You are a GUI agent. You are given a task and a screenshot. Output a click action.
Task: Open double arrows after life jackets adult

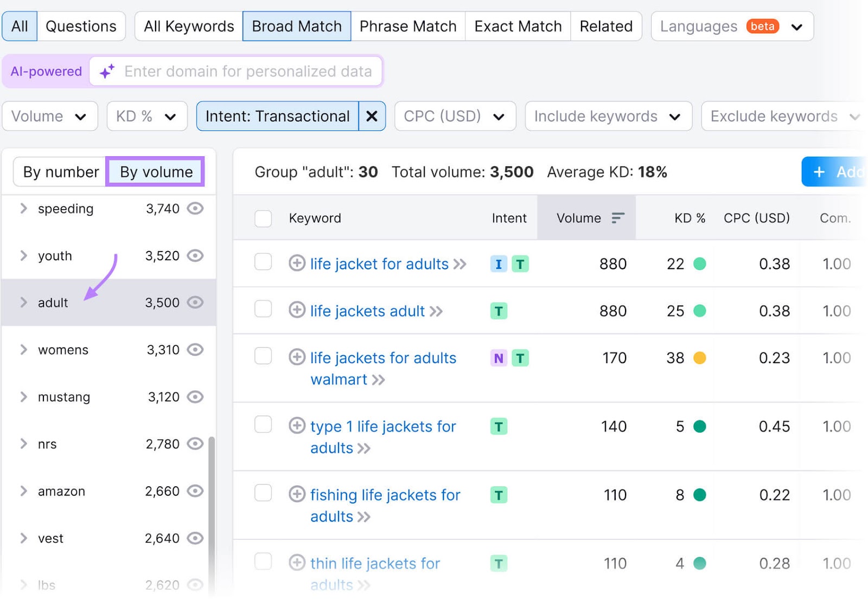click(436, 311)
